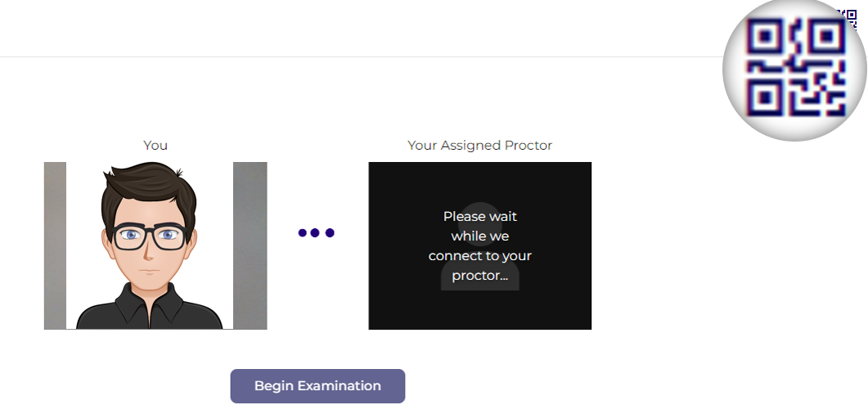
Task: Select the proctor silhouette placeholder icon
Action: (x=480, y=245)
